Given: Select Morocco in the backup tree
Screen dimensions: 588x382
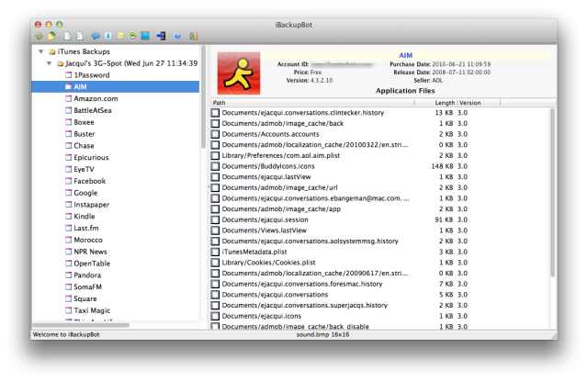Looking at the screenshot, I should (x=88, y=240).
